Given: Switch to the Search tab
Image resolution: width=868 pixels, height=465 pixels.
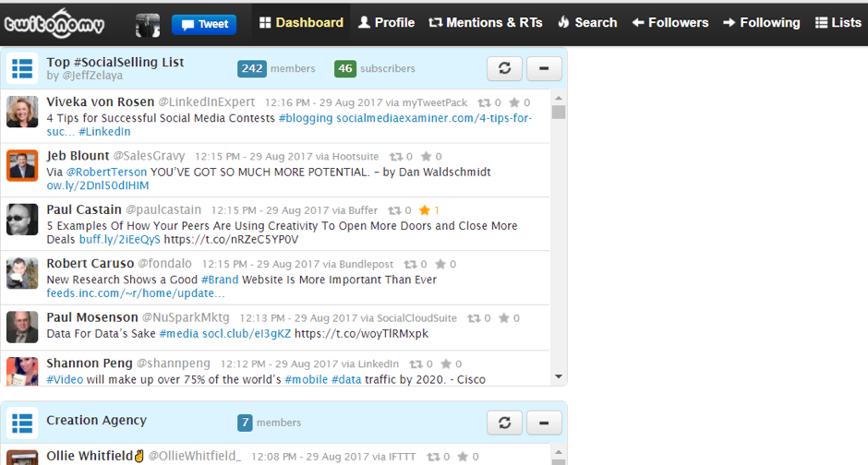Looking at the screenshot, I should (587, 23).
